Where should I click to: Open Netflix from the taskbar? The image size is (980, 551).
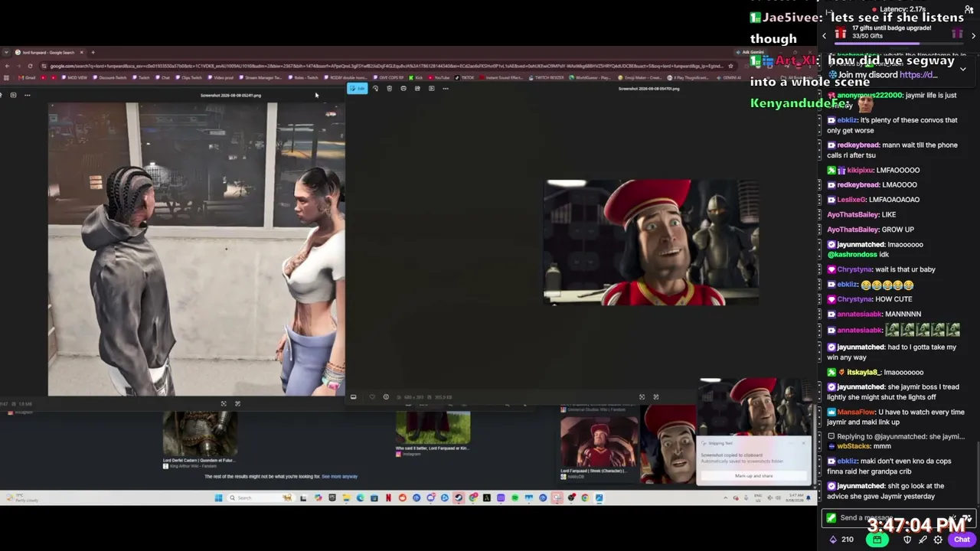pyautogui.click(x=388, y=498)
